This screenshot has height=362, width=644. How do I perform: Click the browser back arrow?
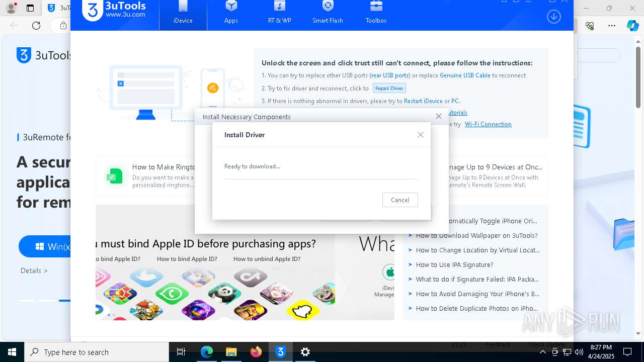click(x=14, y=26)
